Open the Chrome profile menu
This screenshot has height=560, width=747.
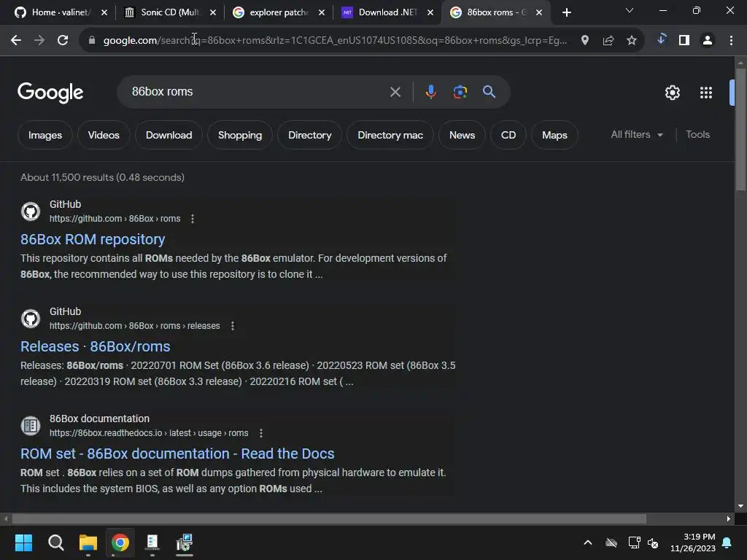[708, 41]
